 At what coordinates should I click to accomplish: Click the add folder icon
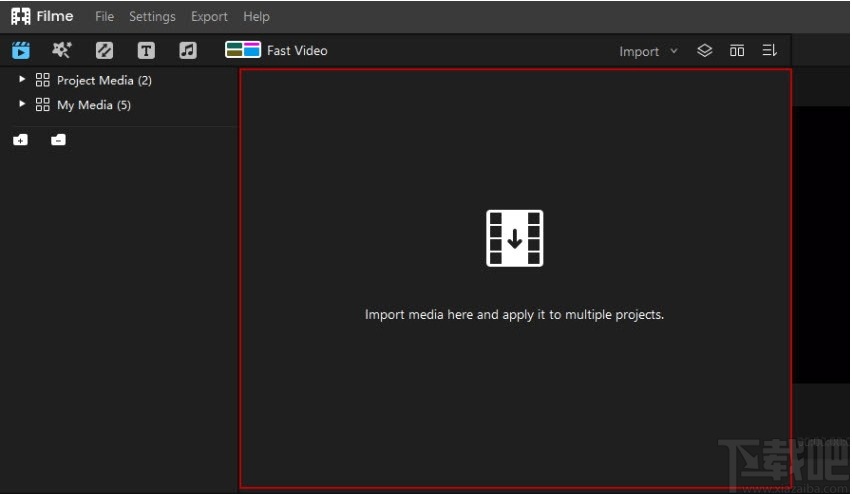(x=20, y=140)
